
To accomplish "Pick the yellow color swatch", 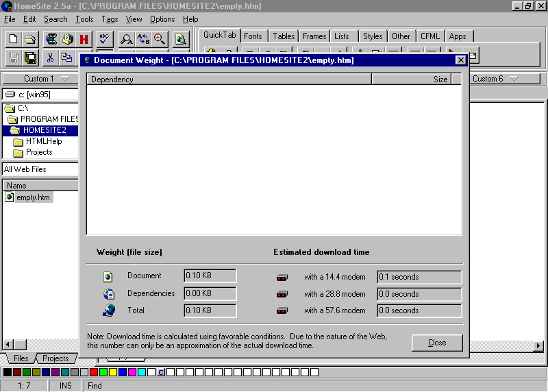I will tap(113, 372).
